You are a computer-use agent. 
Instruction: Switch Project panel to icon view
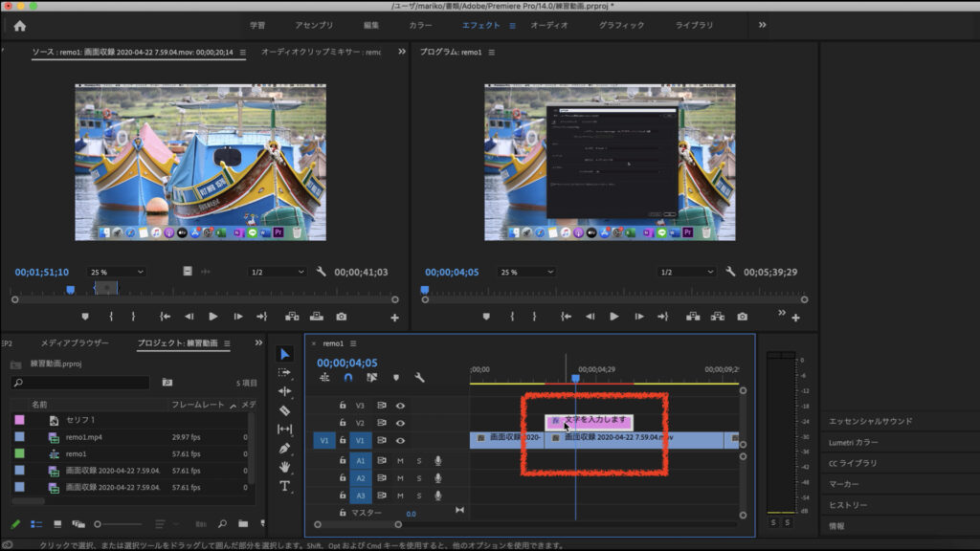coord(57,524)
